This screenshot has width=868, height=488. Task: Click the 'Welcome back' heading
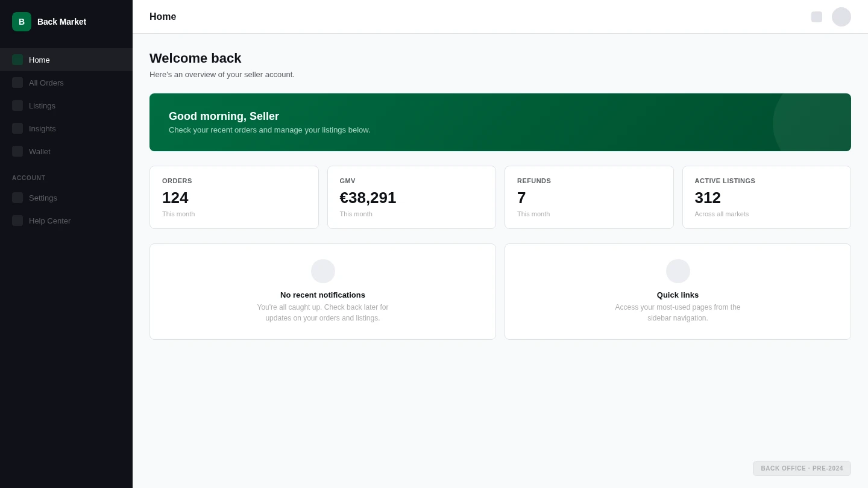[195, 58]
